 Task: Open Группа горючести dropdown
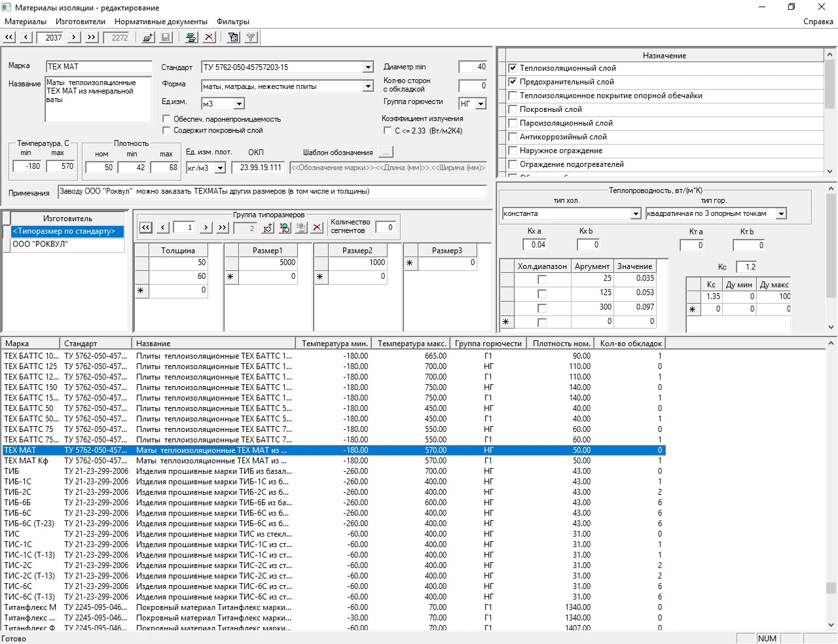pos(481,104)
